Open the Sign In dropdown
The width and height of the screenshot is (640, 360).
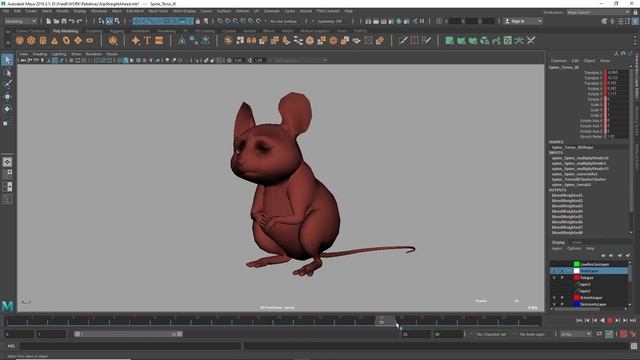click(522, 21)
